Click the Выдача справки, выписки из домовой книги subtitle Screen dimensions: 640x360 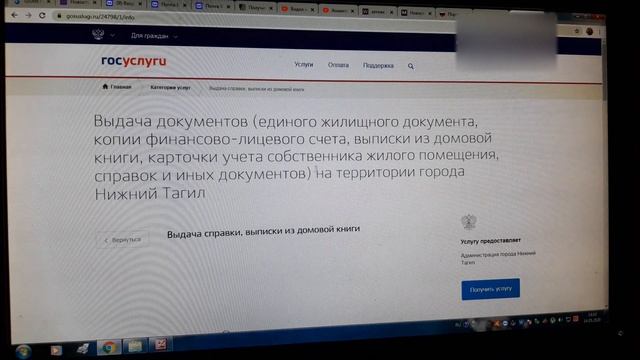click(x=263, y=231)
